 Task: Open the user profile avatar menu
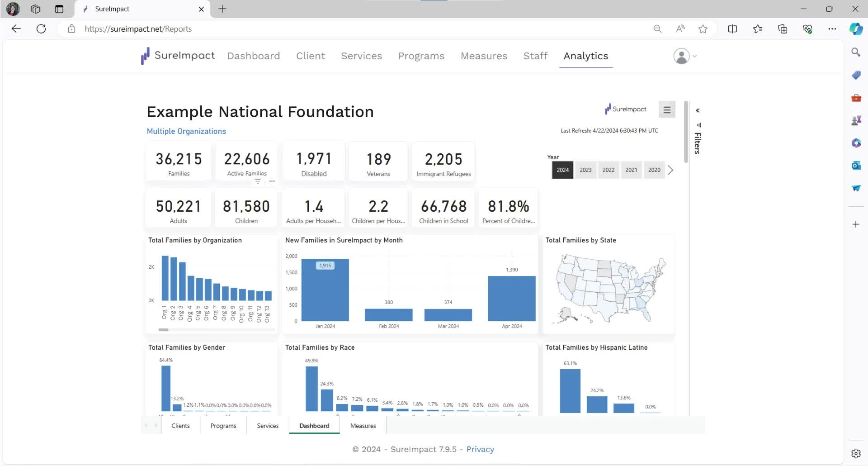(685, 56)
